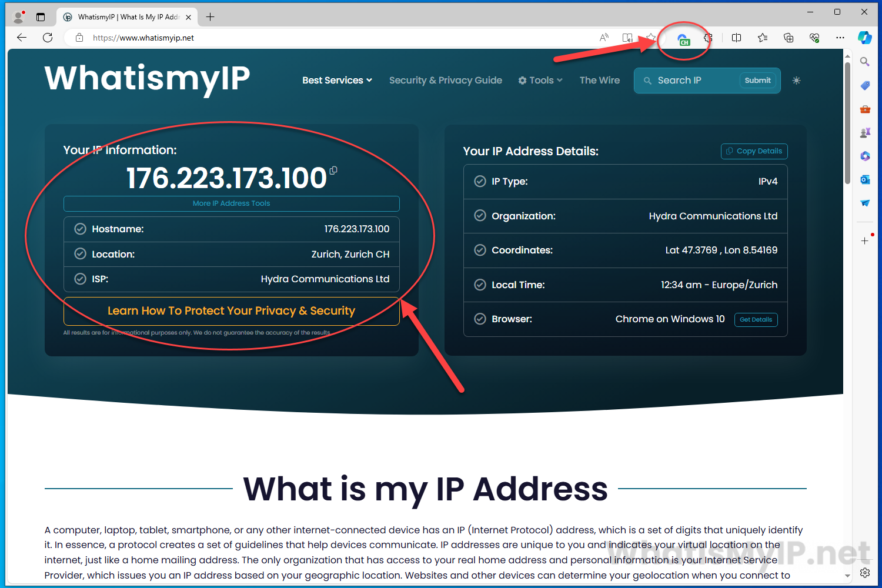Select the IP Type value IPv4

coord(768,181)
